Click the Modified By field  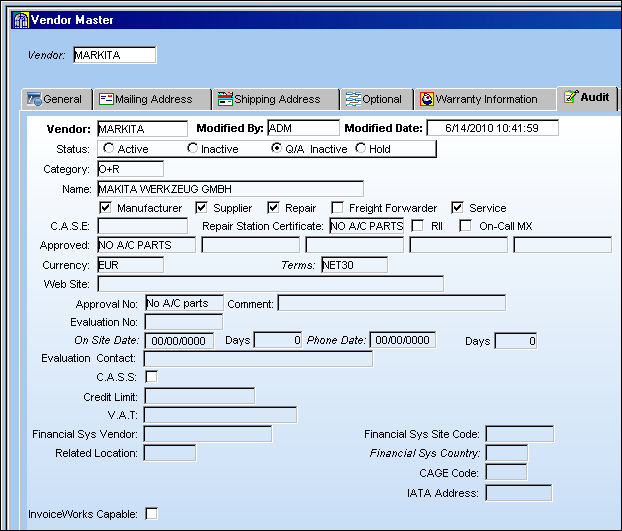[303, 128]
